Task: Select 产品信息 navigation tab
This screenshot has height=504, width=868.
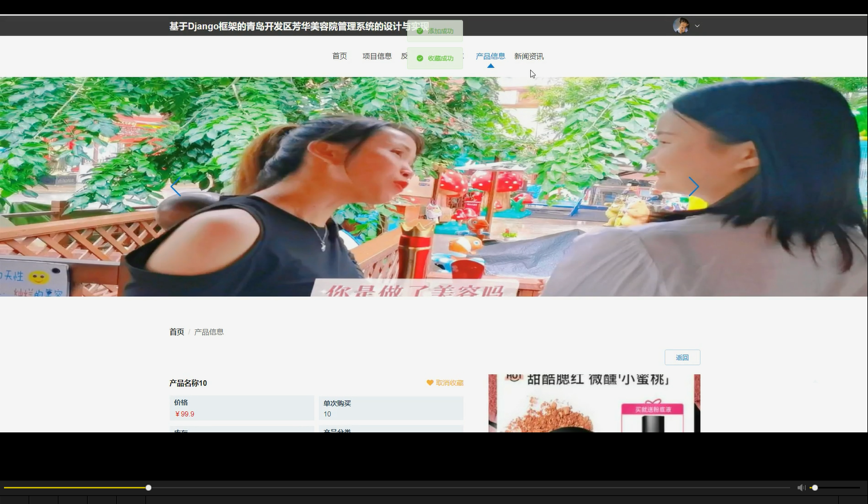Action: click(x=490, y=56)
